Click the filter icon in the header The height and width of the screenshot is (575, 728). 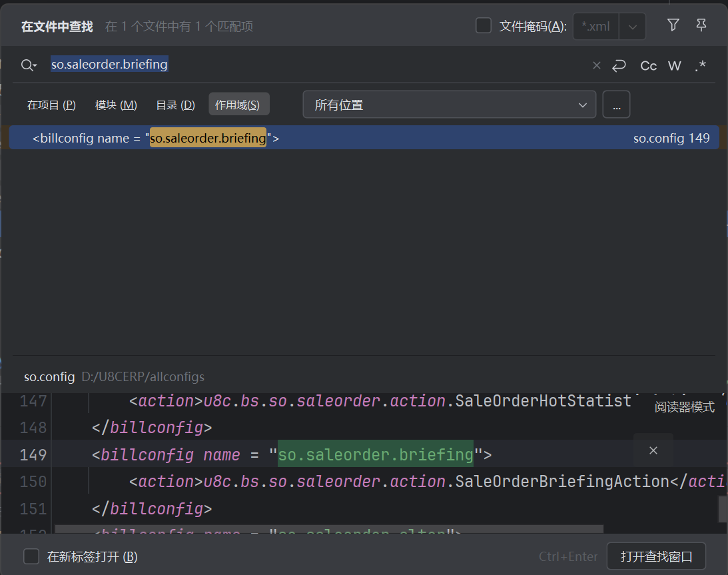tap(673, 25)
